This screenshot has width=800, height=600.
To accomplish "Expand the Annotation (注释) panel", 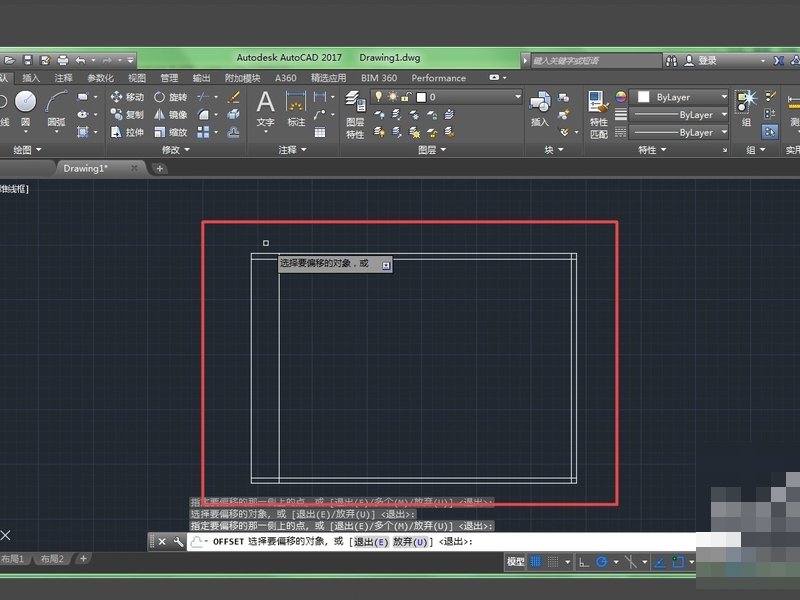I will pos(292,149).
